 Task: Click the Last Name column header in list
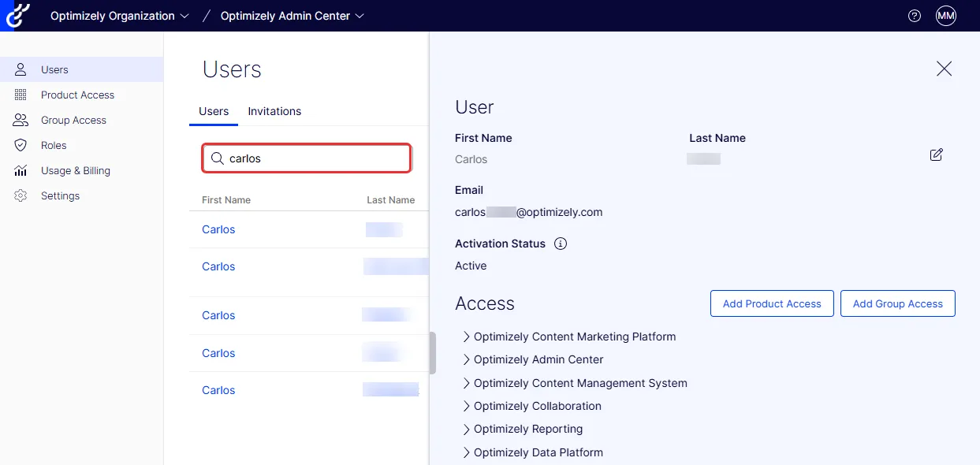click(391, 200)
